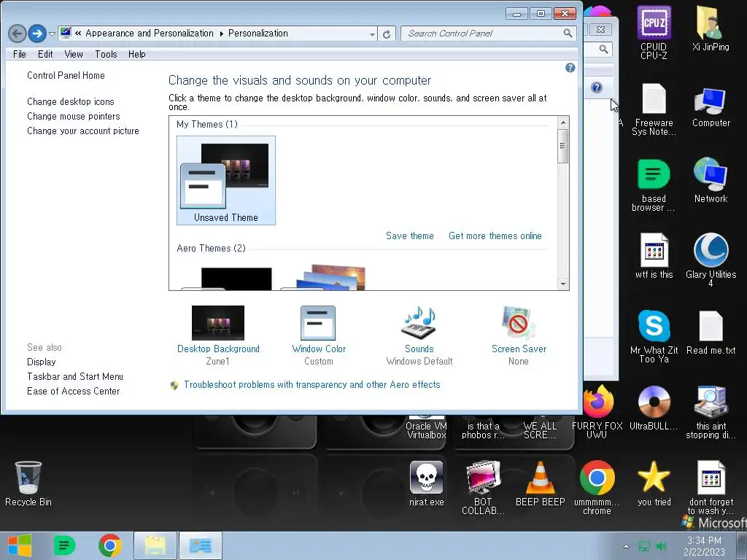Open the wtf is this icon

point(654,256)
